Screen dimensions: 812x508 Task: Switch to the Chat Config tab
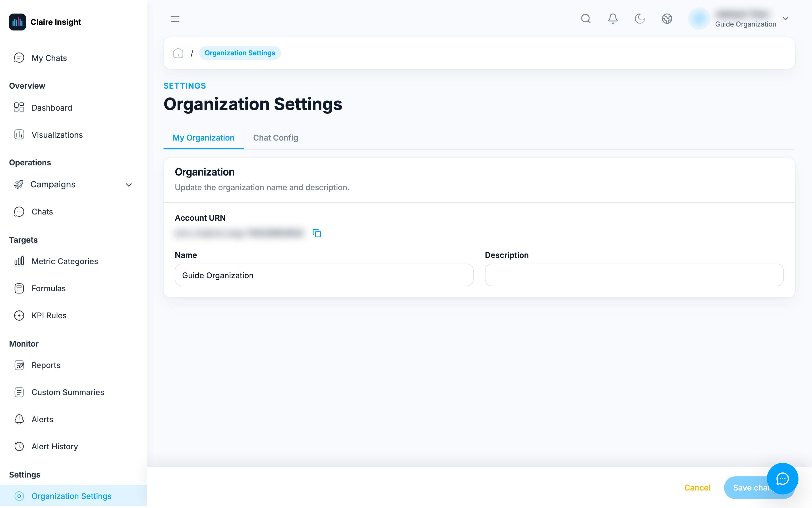275,138
